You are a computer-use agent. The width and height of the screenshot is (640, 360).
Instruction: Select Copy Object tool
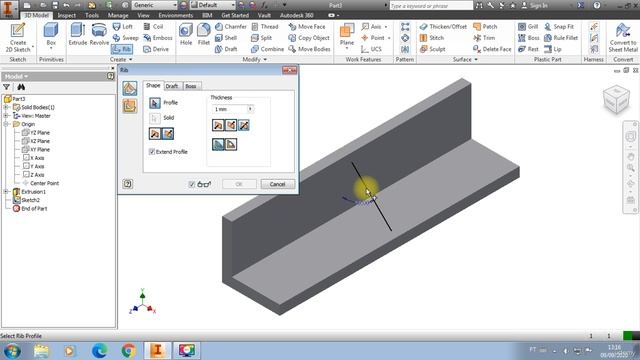pyautogui.click(x=309, y=38)
